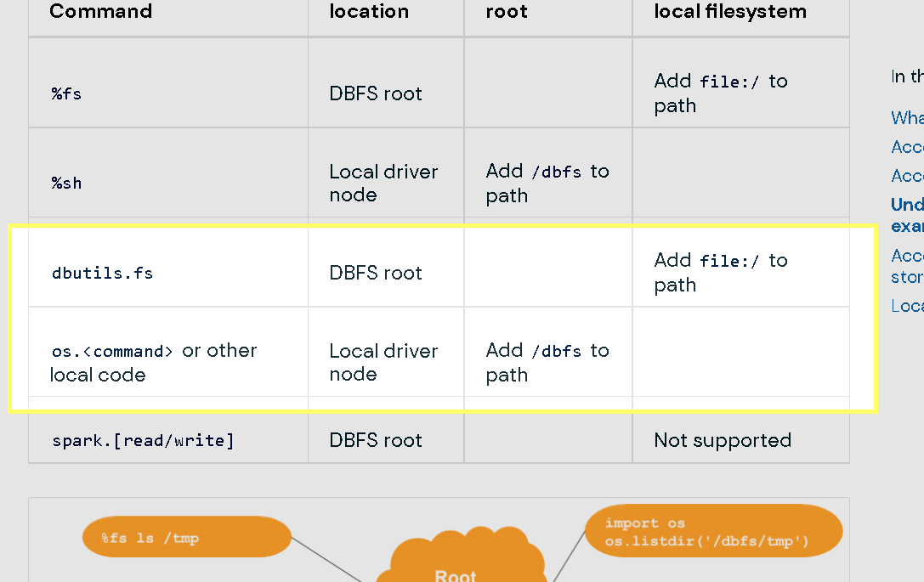The height and width of the screenshot is (582, 924).
Task: Open the sidebar link starting with "Loca"
Action: coord(907,305)
